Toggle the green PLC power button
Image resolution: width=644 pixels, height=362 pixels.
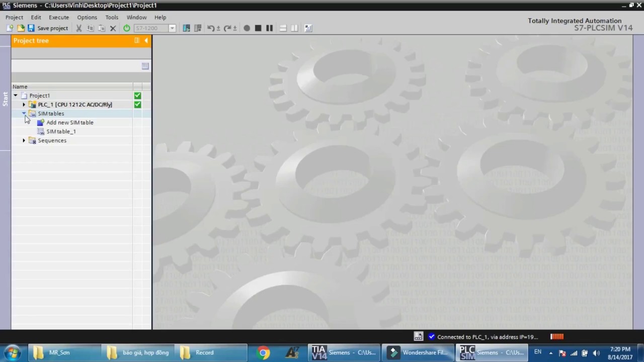point(127,28)
